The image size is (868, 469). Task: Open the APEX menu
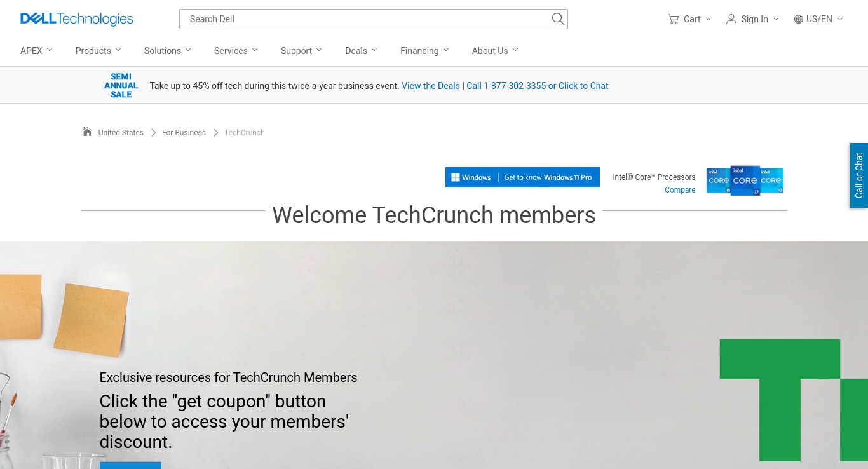click(36, 51)
